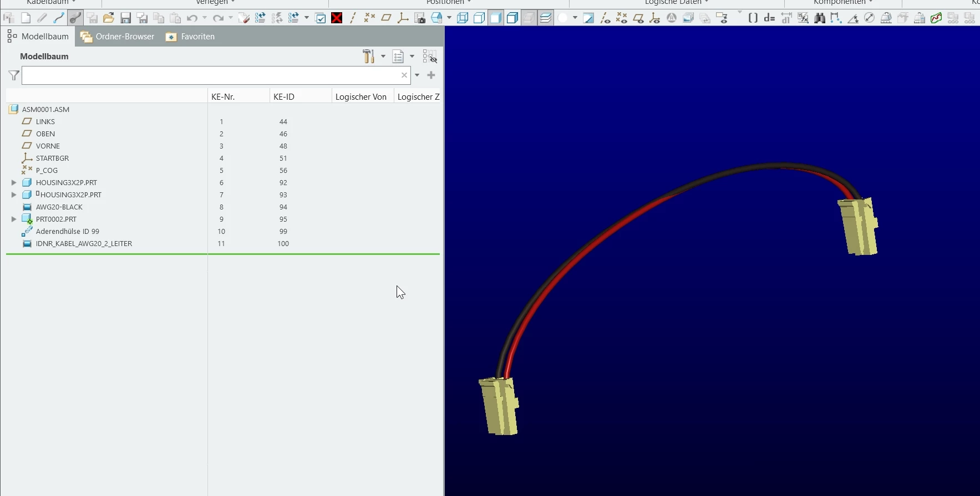Click the undo arrow in the toolbar

pos(192,18)
